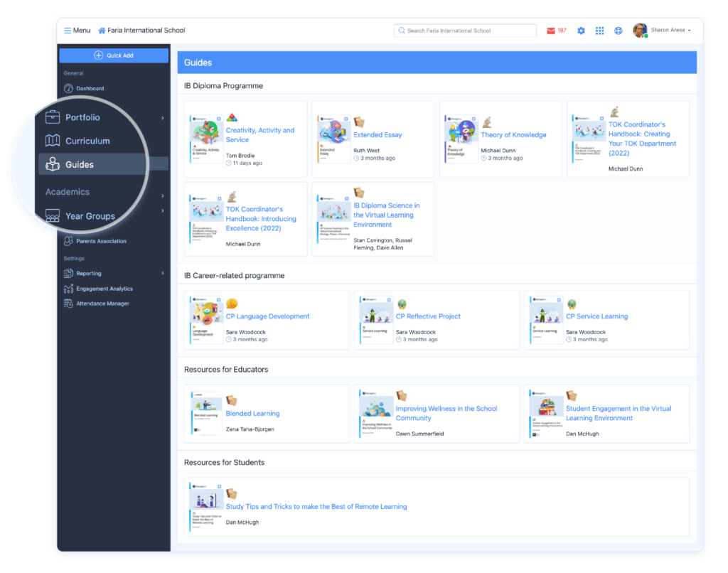Open the CP Service Learning link

(x=596, y=316)
